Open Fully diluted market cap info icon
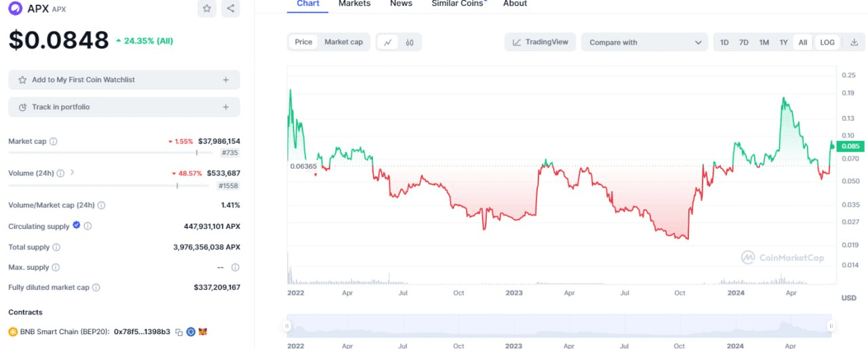The height and width of the screenshot is (349, 868). pos(96,287)
